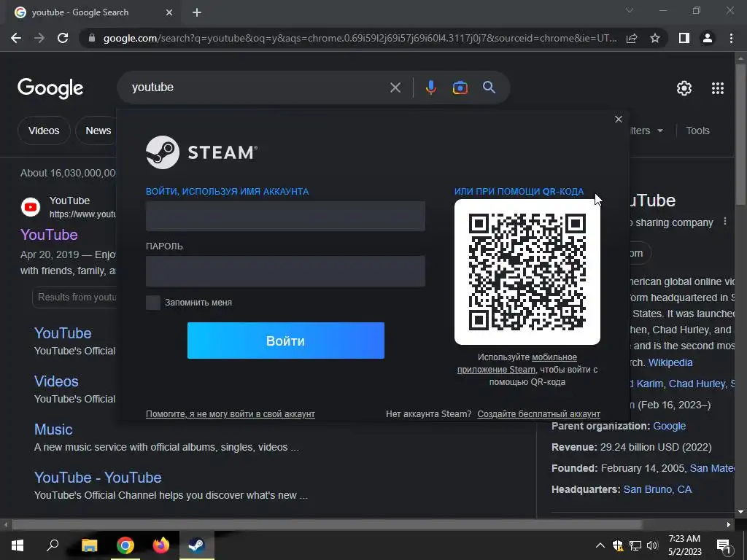Click the horizontal scrollbar thumb

(327, 525)
